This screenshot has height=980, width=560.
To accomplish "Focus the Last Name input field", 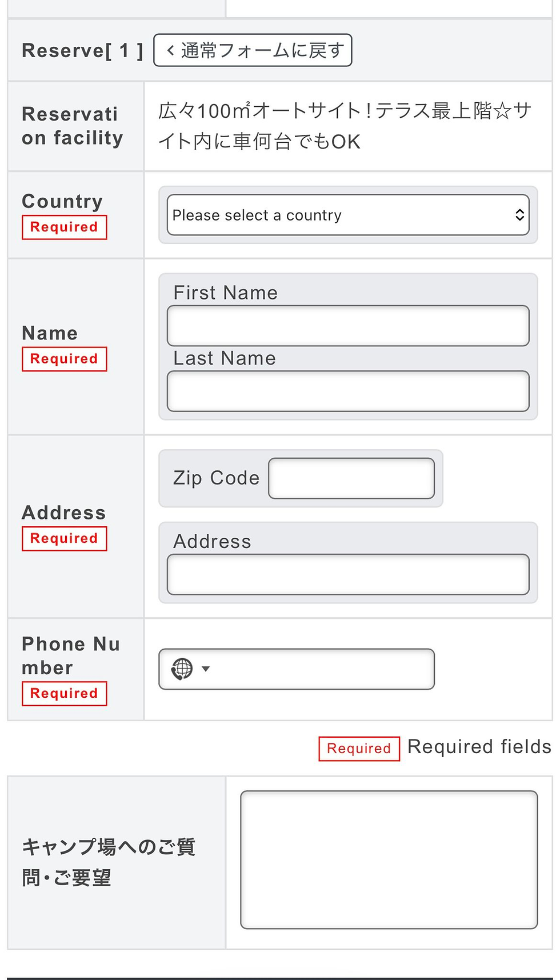I will pos(348,391).
